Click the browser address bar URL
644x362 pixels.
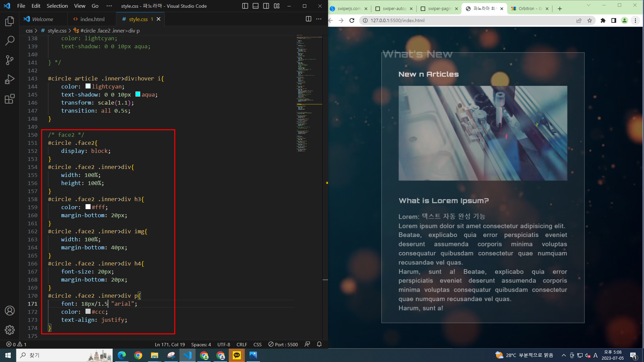click(x=397, y=20)
